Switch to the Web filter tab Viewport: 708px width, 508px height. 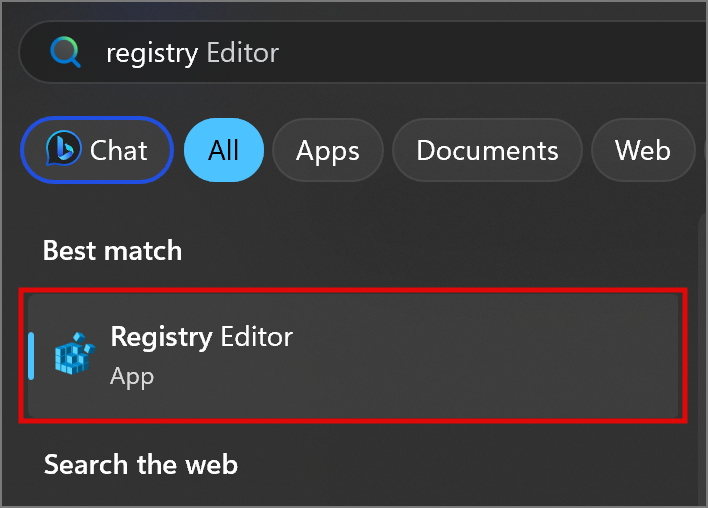pyautogui.click(x=642, y=150)
